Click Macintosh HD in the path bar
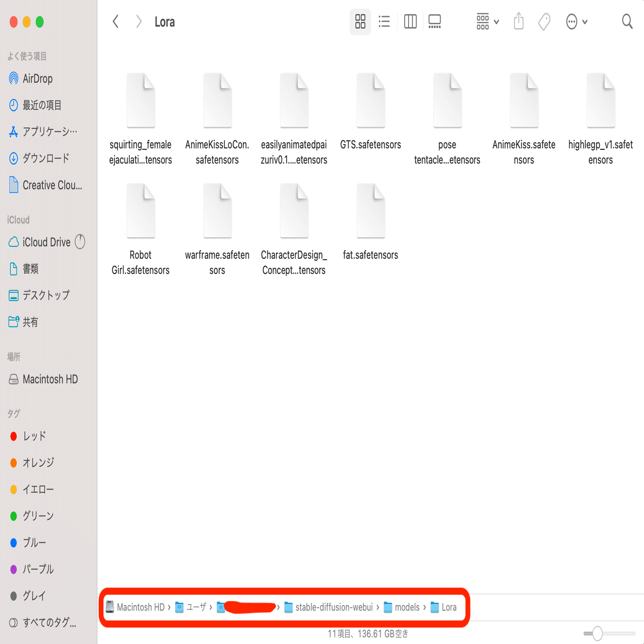Screen dimensions: 644x644 [x=135, y=607]
